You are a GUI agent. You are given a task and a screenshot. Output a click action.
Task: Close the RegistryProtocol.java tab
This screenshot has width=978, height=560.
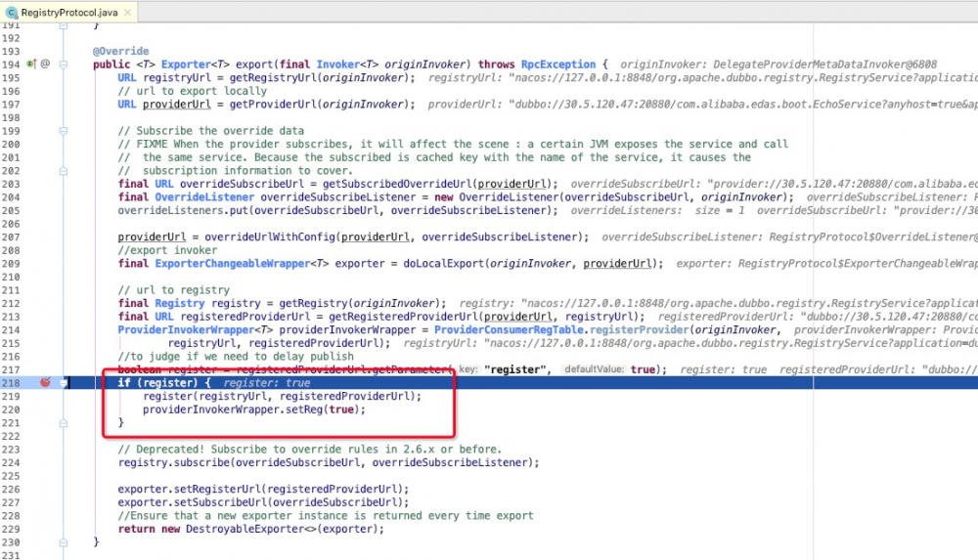(128, 13)
